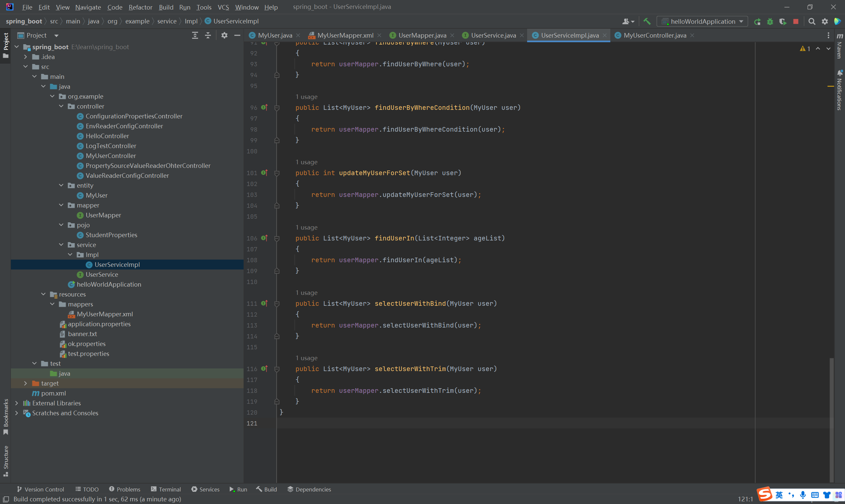Open Project panel options with the gear icon
This screenshot has width=845, height=504.
224,35
